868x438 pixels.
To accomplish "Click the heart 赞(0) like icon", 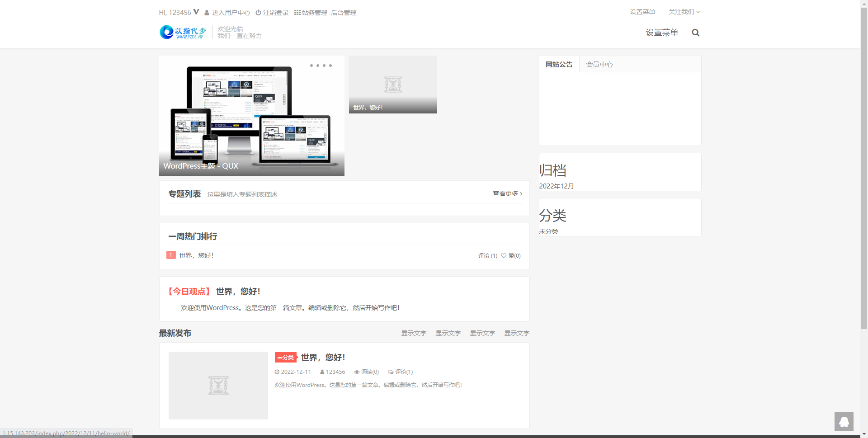I will coord(504,256).
